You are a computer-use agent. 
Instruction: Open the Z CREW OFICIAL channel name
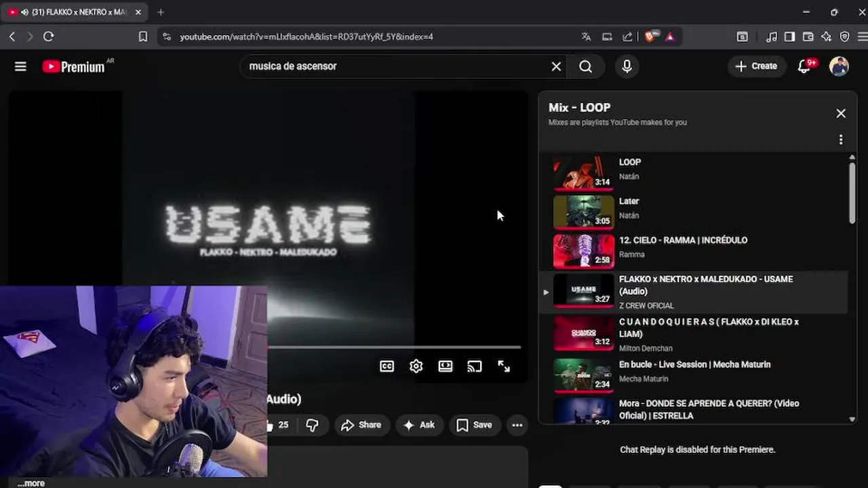pos(646,306)
